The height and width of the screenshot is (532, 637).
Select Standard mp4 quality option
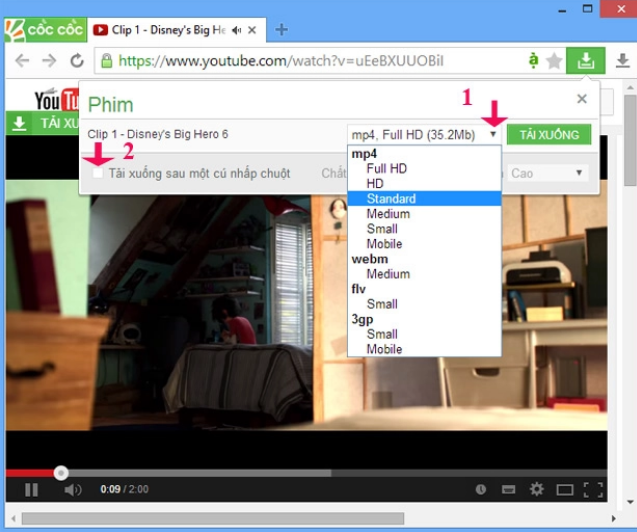click(391, 199)
